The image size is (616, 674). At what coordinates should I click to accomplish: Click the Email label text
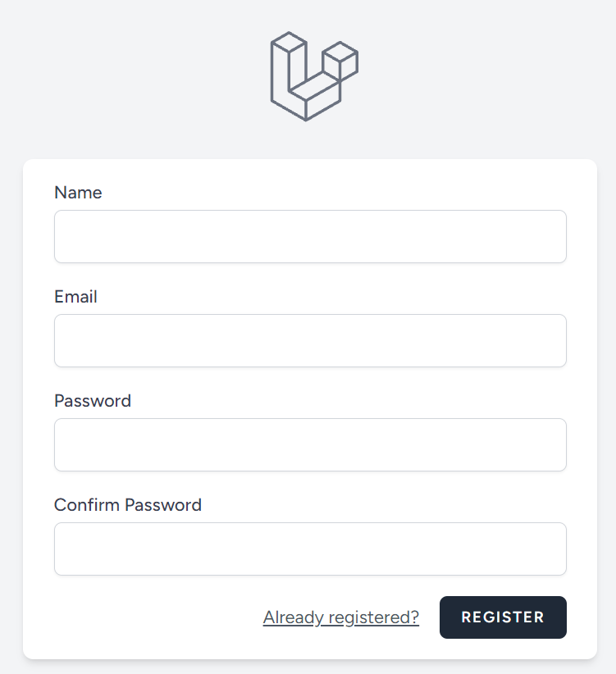[x=75, y=297]
